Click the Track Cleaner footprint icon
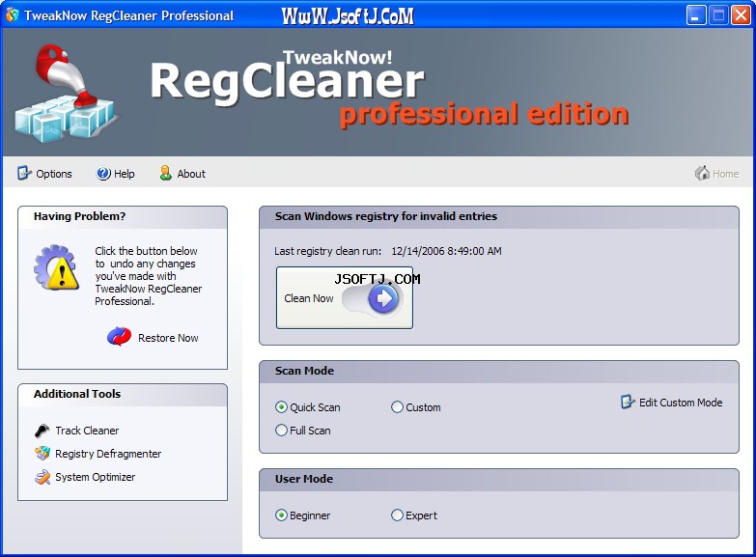756x557 pixels. (x=42, y=431)
